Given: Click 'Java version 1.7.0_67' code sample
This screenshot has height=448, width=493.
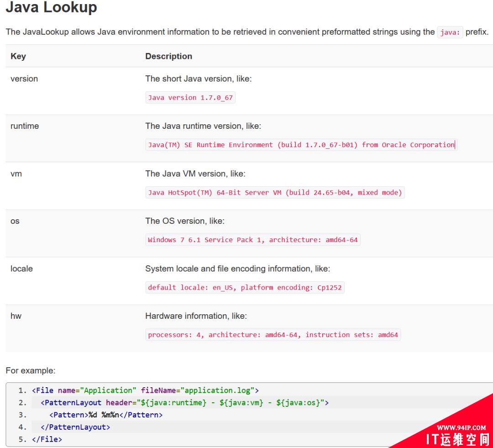Looking at the screenshot, I should [190, 98].
